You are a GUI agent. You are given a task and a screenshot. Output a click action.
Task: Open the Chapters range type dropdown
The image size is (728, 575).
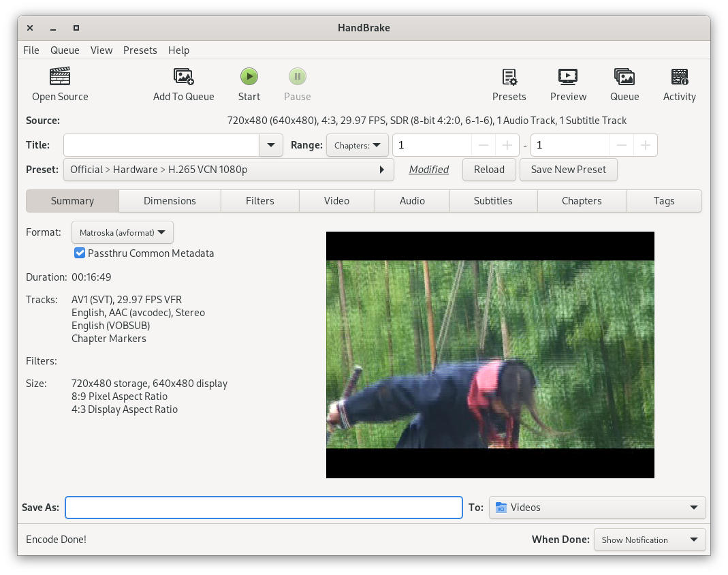coord(358,145)
